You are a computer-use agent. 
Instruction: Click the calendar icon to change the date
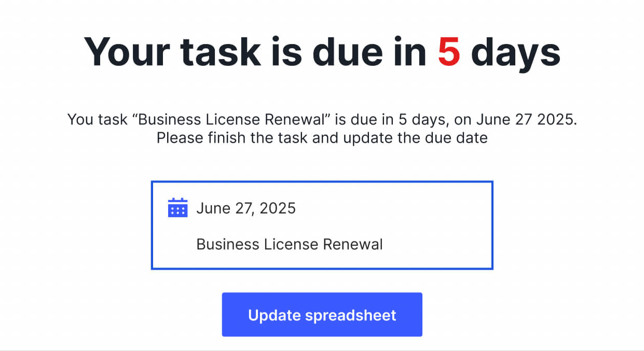pyautogui.click(x=177, y=207)
